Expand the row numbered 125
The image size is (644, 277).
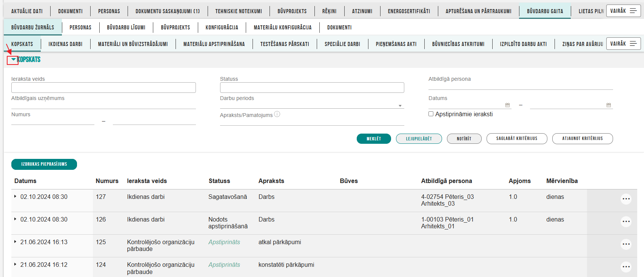tap(15, 242)
